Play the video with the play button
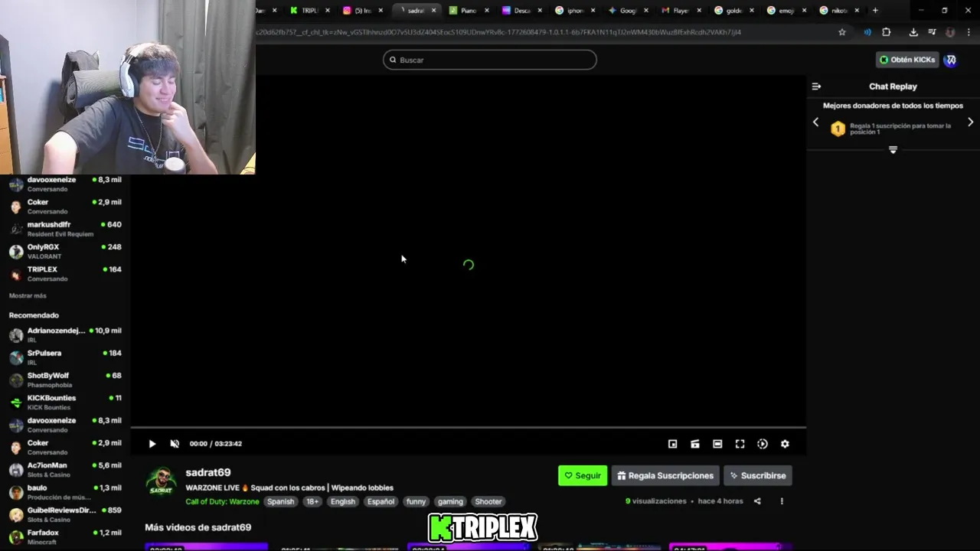 tap(152, 444)
